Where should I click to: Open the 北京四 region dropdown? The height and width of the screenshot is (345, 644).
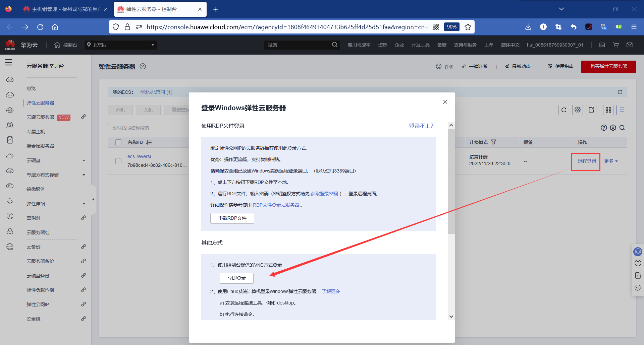point(120,45)
